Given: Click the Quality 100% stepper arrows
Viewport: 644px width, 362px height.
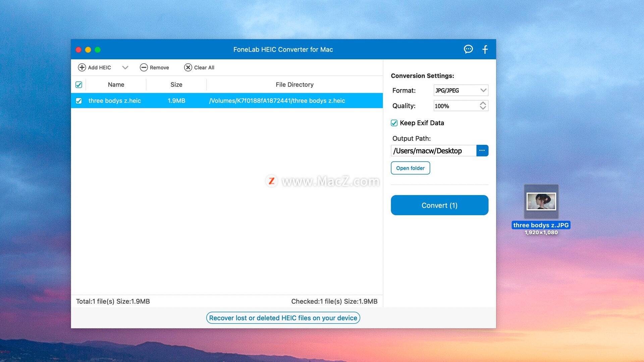Looking at the screenshot, I should 483,106.
